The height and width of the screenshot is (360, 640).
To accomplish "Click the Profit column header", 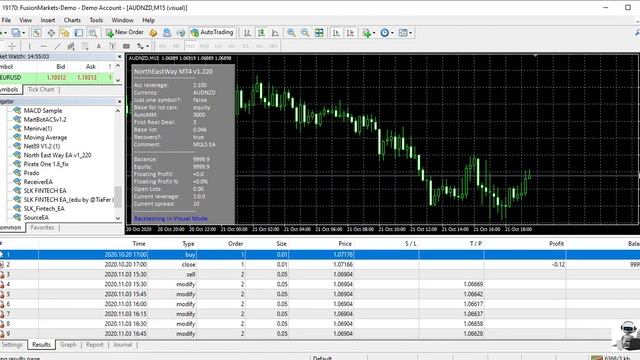I will (x=556, y=244).
